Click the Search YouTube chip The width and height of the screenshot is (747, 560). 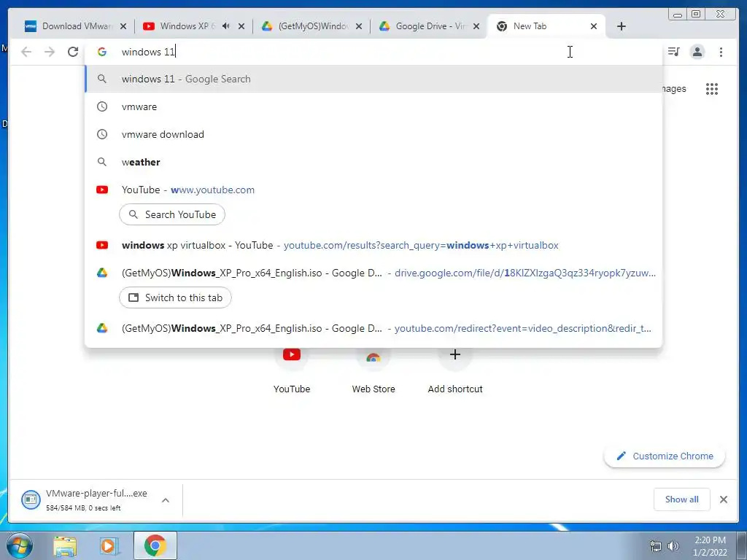172,214
